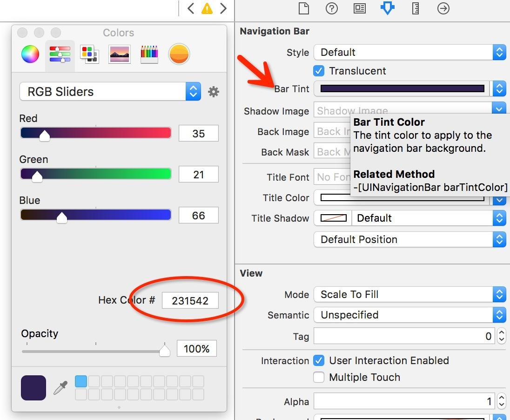Open the File inspector tab
Screen dimensions: 510x420
point(303,8)
